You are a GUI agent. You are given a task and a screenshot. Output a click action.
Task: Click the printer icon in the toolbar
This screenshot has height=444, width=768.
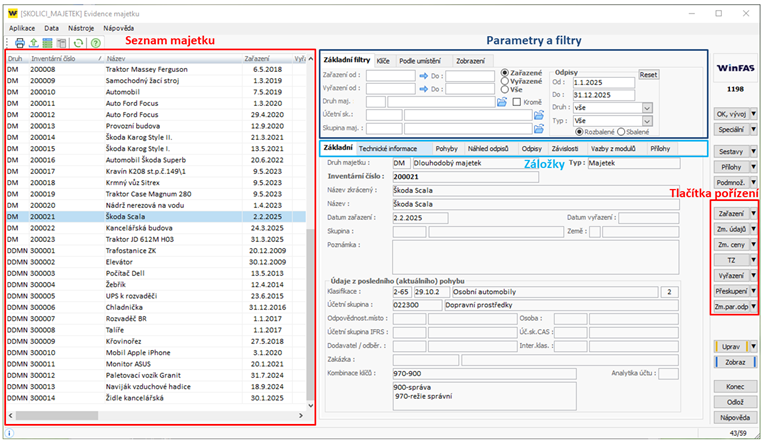(20, 43)
